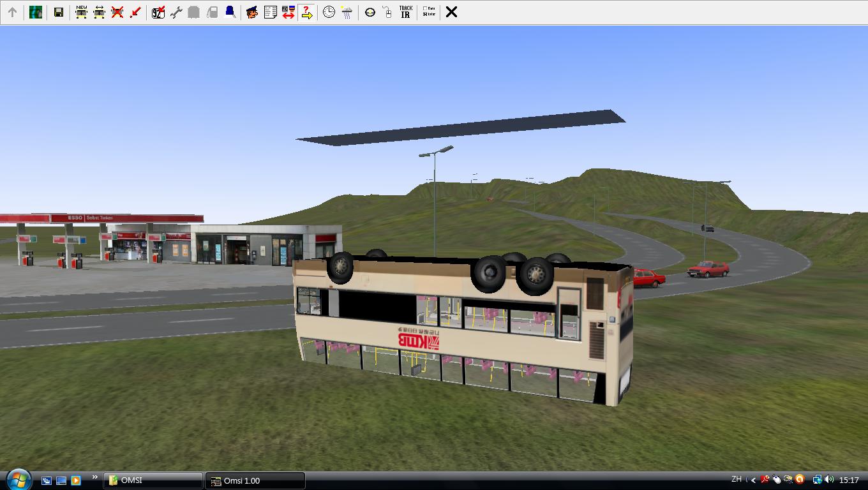
Task: Click the mouse device tray icon
Action: [777, 480]
